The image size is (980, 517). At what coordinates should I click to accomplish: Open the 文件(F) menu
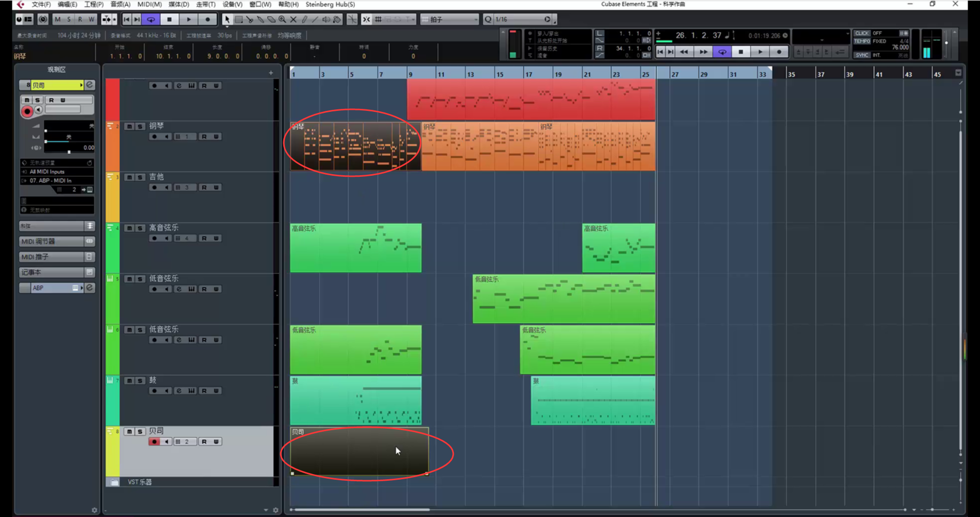[41, 5]
